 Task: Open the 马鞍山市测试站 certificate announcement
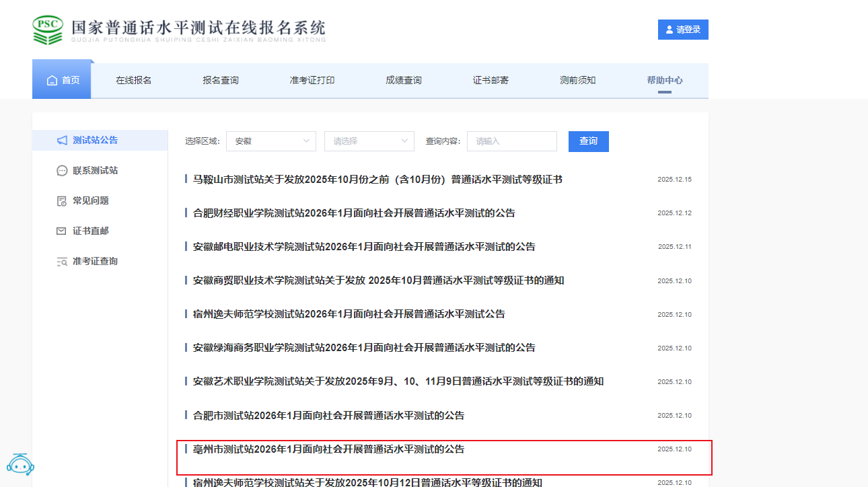click(377, 180)
